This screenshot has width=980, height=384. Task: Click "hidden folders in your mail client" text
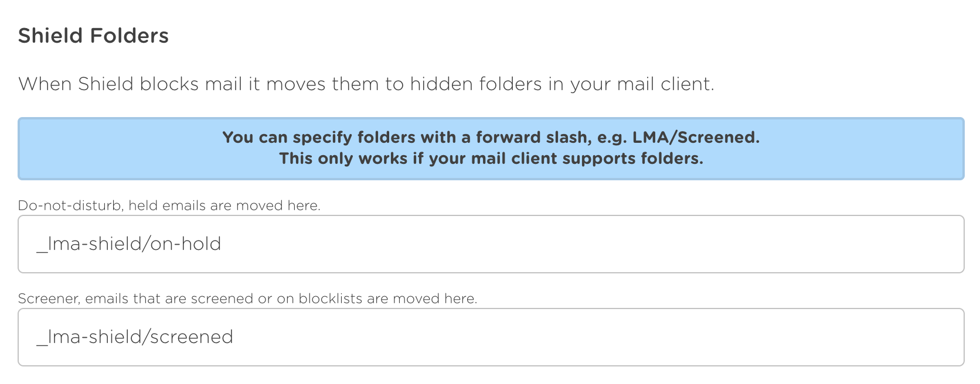click(562, 84)
